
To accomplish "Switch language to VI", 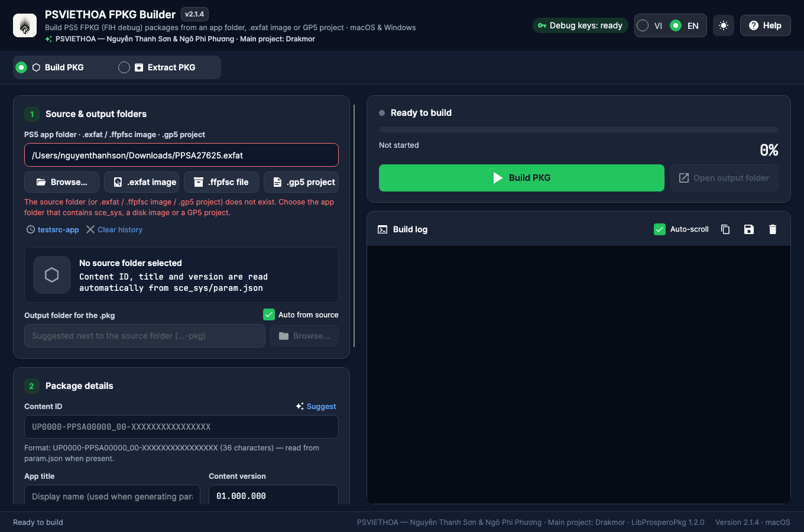I will [650, 25].
